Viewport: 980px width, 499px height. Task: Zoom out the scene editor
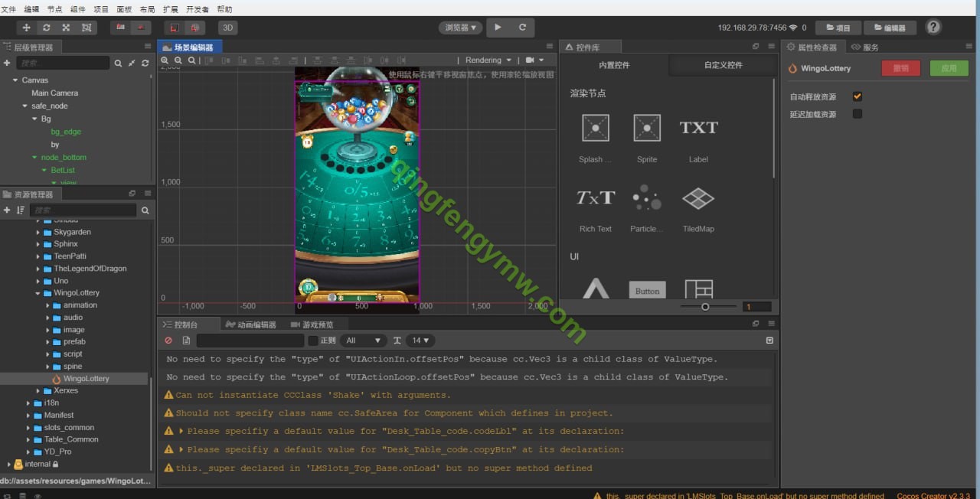(178, 60)
